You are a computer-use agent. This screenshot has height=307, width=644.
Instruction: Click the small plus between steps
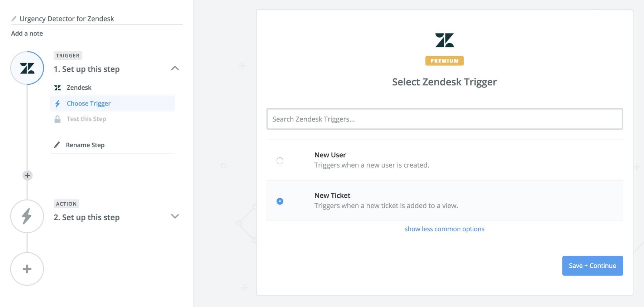[28, 175]
